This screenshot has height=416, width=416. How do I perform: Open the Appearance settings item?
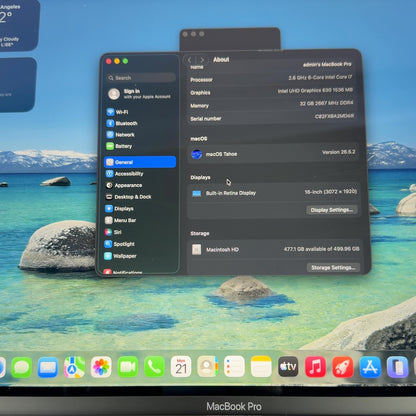pyautogui.click(x=124, y=185)
